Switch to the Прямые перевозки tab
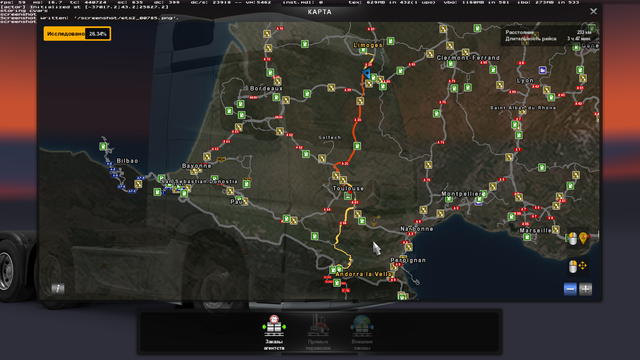The height and width of the screenshot is (360, 640). [x=318, y=332]
